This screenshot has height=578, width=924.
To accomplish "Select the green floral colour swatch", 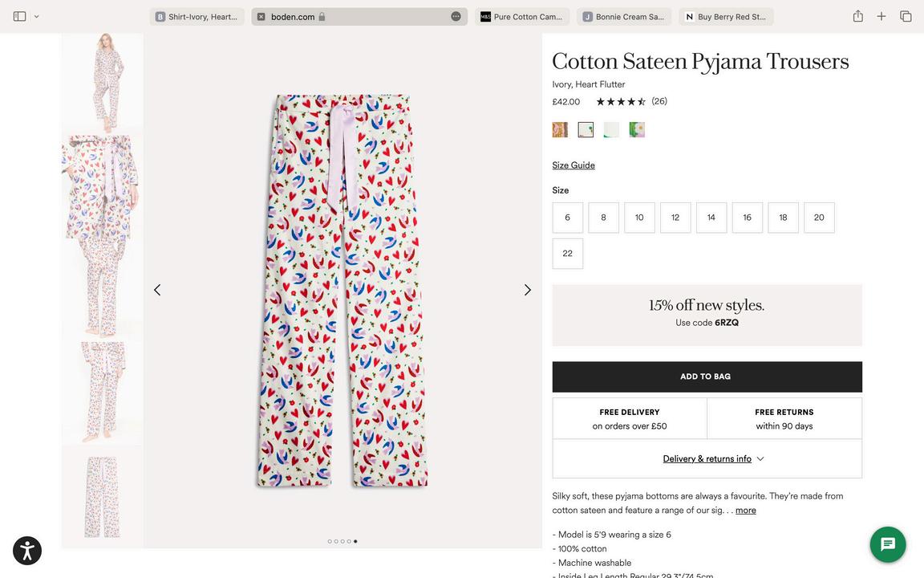I will coord(637,129).
